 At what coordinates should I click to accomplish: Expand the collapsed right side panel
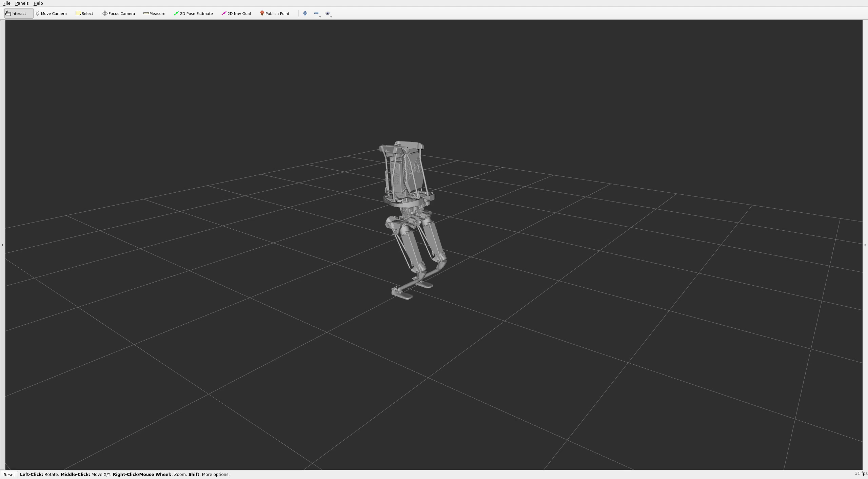(865, 245)
